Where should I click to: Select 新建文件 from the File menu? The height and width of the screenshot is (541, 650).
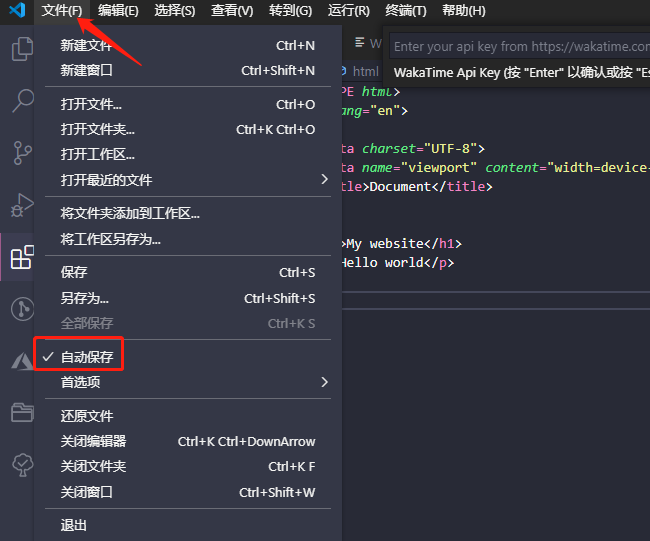[x=86, y=45]
